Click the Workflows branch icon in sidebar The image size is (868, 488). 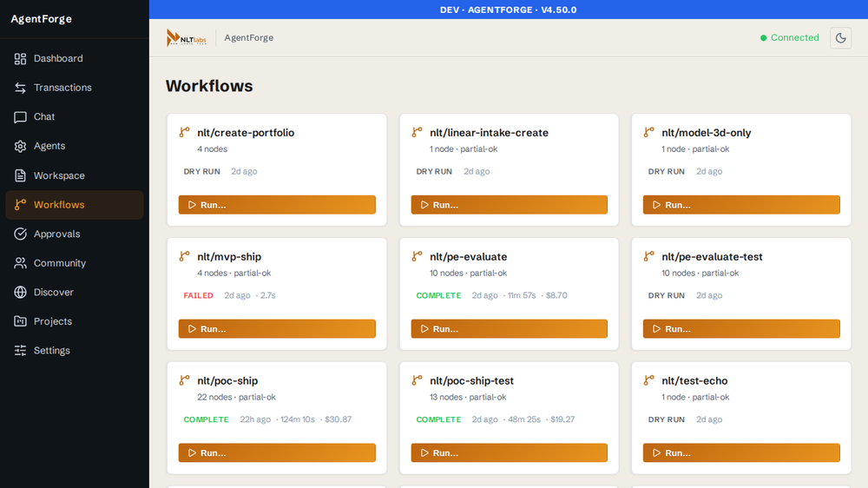tap(21, 205)
